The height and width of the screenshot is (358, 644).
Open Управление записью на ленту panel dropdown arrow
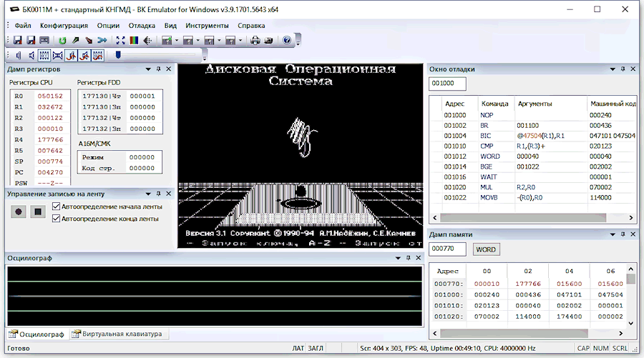coord(148,194)
